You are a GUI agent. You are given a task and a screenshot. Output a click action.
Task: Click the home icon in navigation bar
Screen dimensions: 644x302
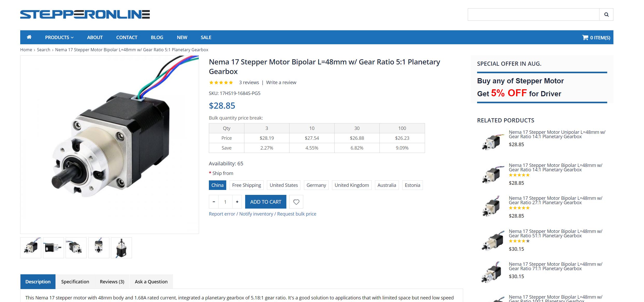point(29,37)
